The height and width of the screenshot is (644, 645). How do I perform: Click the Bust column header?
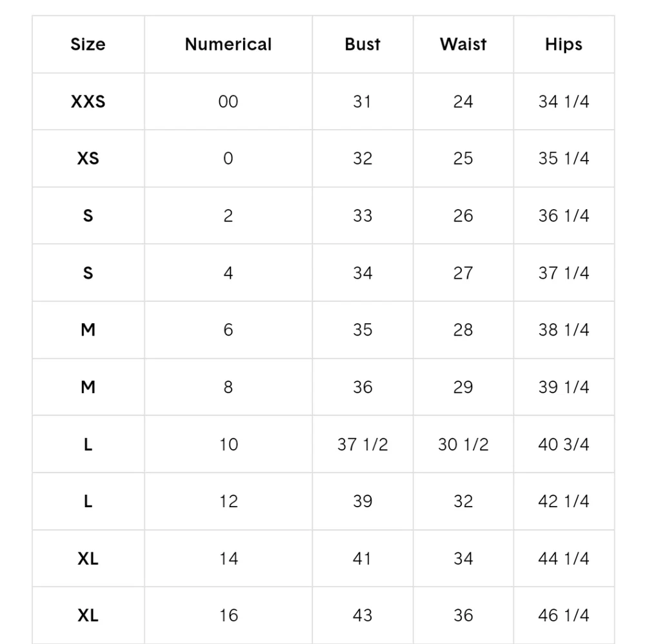click(362, 45)
